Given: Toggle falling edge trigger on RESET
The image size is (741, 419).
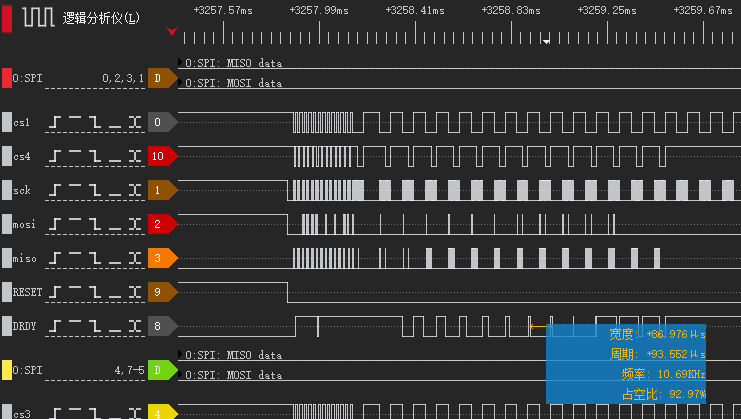Looking at the screenshot, I should coord(95,292).
